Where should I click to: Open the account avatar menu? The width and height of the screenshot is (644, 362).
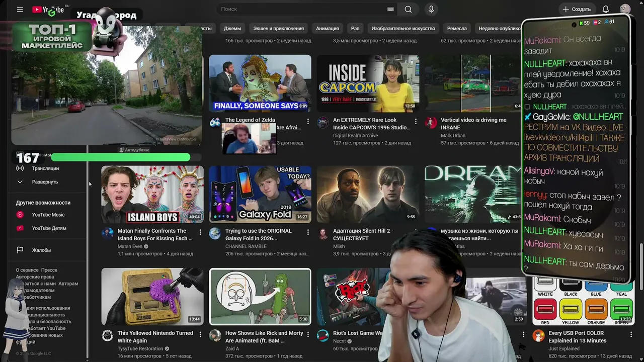point(625,9)
